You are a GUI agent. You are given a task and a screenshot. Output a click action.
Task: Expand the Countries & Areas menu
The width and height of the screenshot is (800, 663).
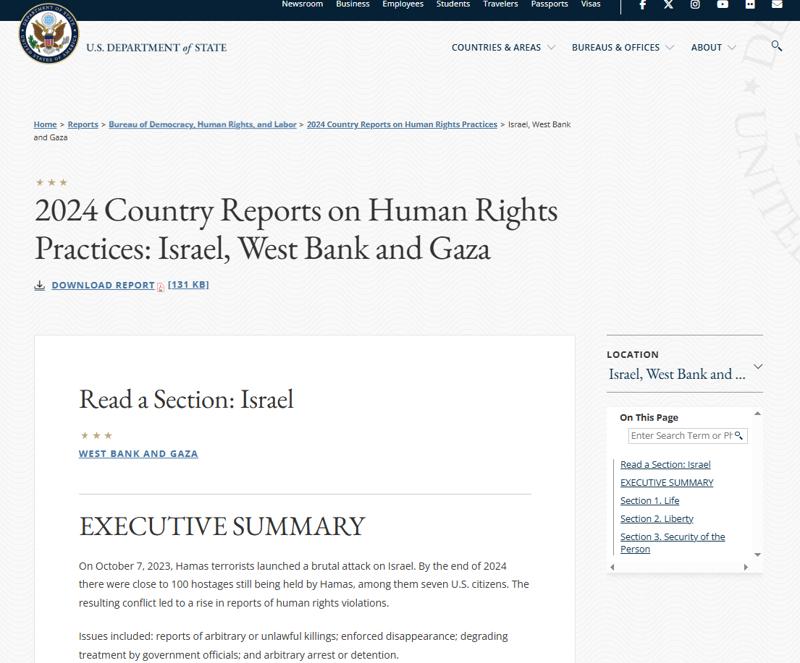pyautogui.click(x=503, y=47)
